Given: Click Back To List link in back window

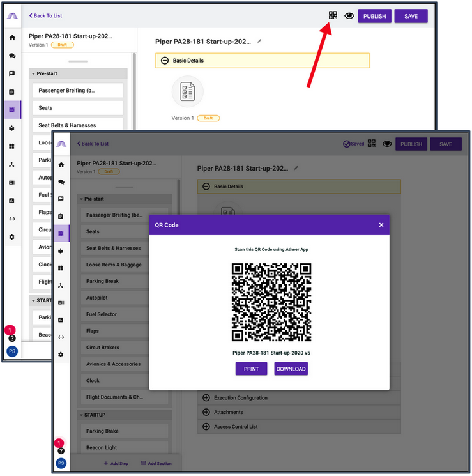Looking at the screenshot, I should 45,15.
